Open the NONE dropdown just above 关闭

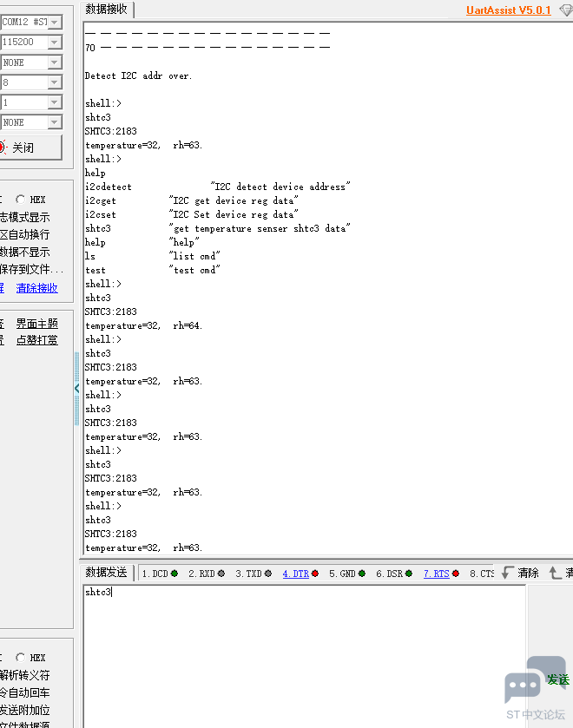coord(55,122)
